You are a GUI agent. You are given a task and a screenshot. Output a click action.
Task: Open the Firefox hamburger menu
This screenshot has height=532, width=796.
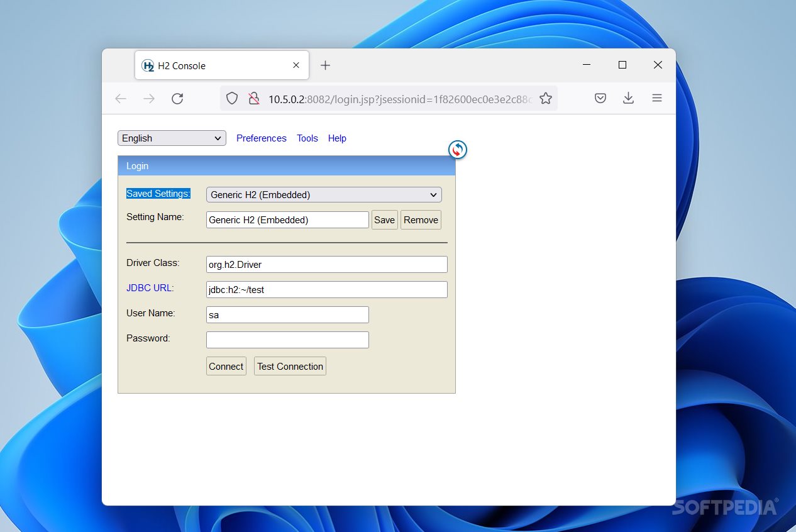click(656, 99)
